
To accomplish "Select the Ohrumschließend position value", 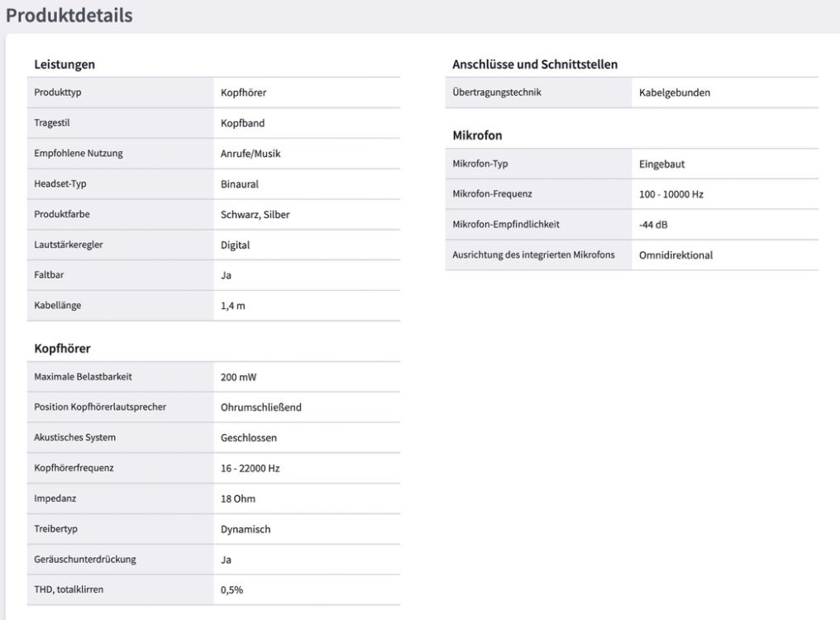I will (261, 408).
